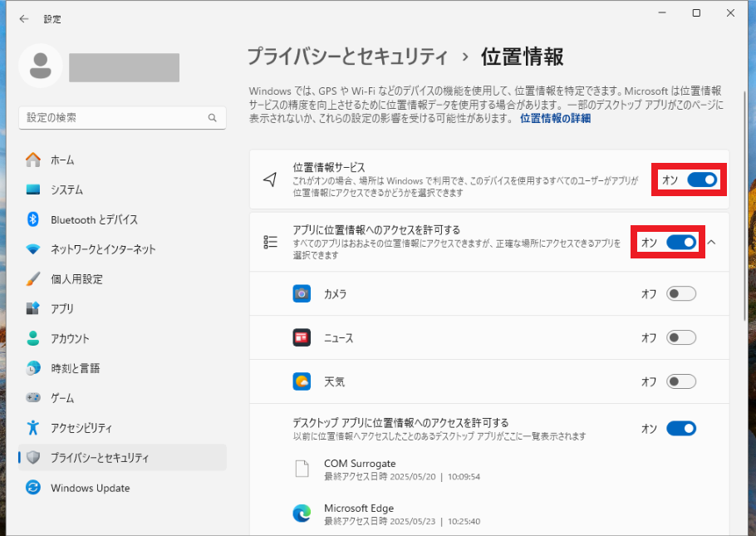
Task: Click the Bluetooth icon in the sidebar
Action: tap(33, 219)
